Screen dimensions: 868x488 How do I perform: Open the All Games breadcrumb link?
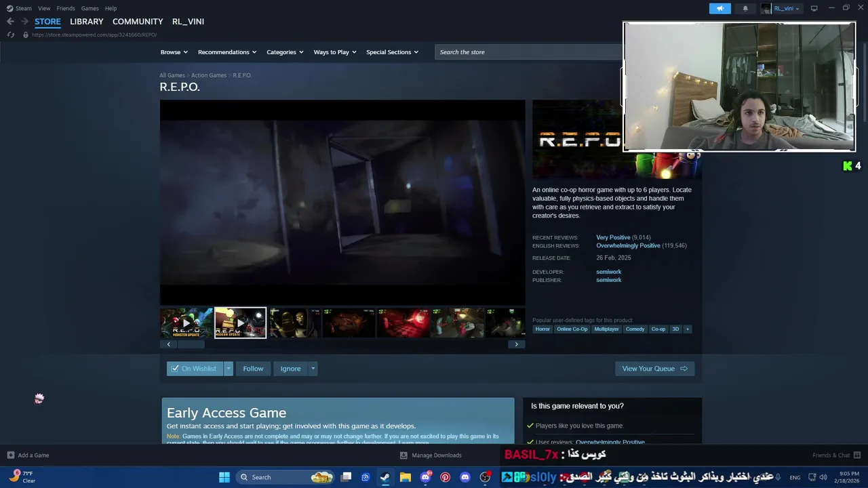pyautogui.click(x=172, y=75)
